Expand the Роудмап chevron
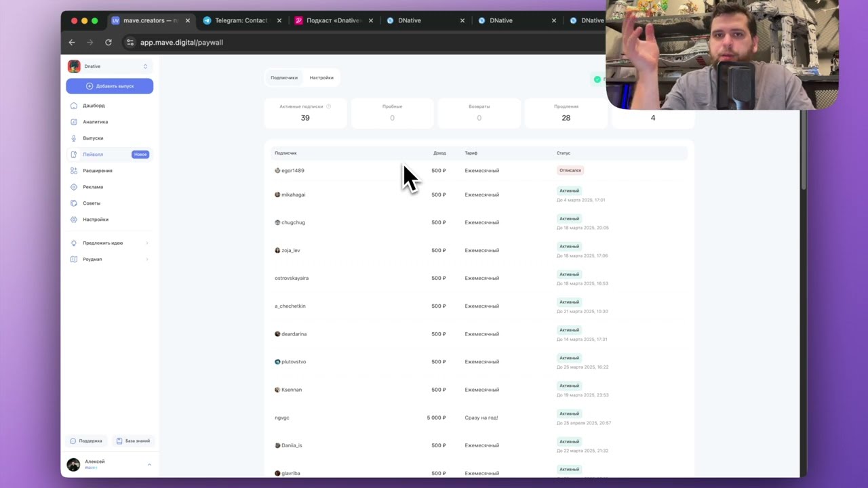Image resolution: width=868 pixels, height=488 pixels. point(147,259)
